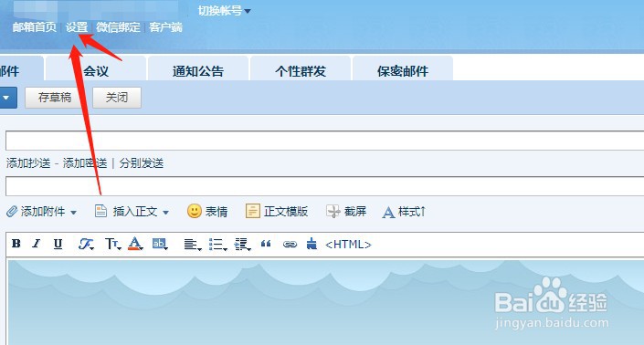
Task: Expand the 插入正文 dropdown arrow
Action: point(166,213)
